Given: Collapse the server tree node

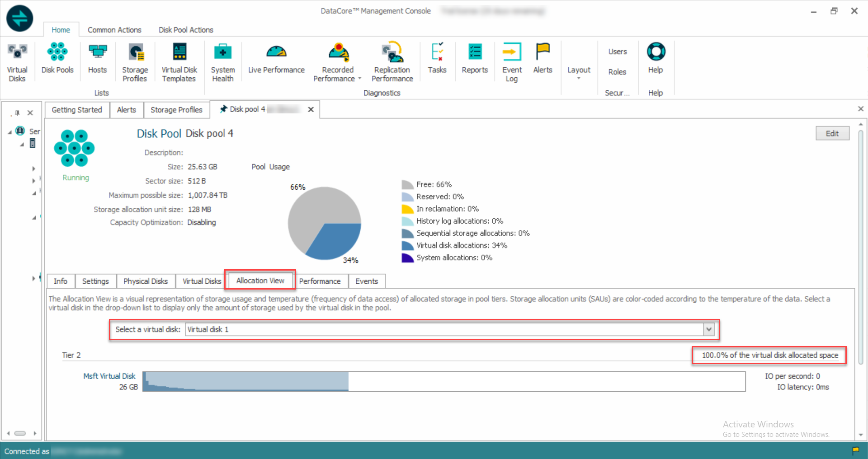Looking at the screenshot, I should (10, 132).
